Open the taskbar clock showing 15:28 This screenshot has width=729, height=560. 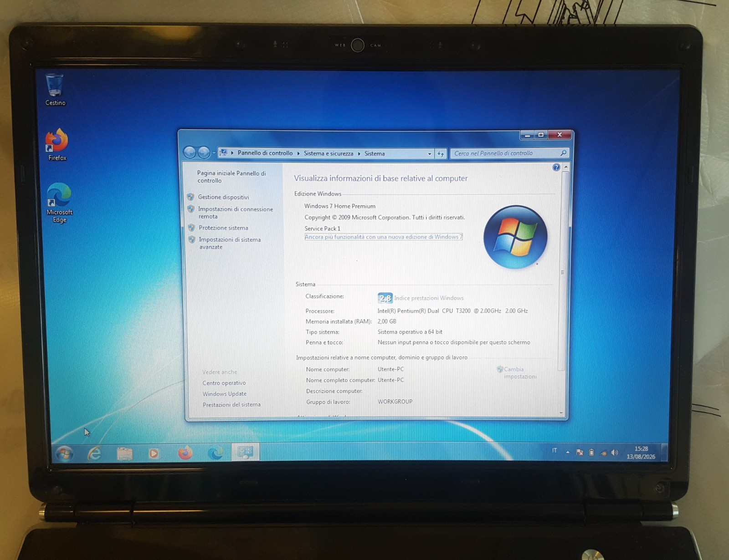pyautogui.click(x=641, y=453)
